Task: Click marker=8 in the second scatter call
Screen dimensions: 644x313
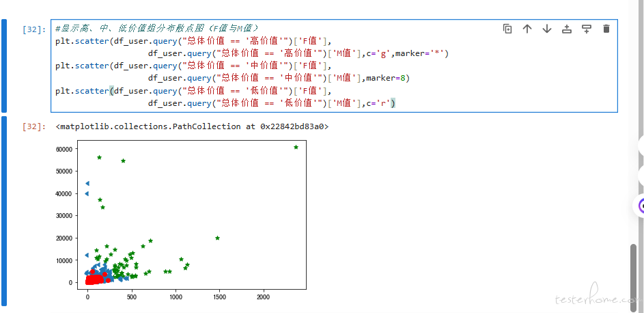Action: [x=387, y=78]
